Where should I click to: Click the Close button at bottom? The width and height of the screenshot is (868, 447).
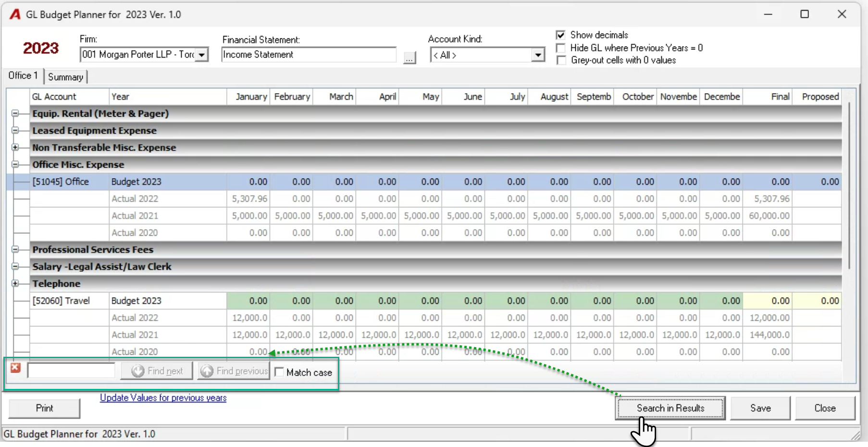pyautogui.click(x=825, y=408)
